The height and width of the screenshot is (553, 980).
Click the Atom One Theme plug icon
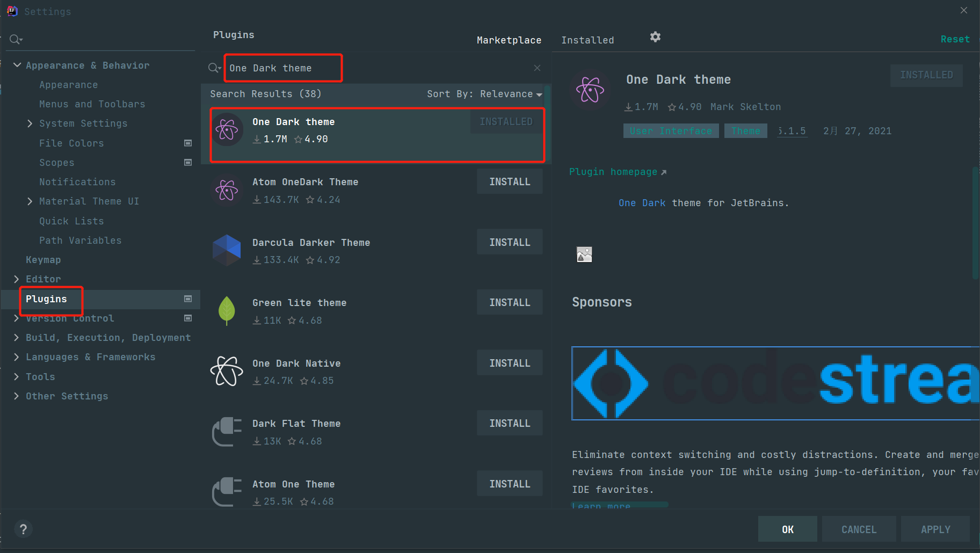(227, 492)
